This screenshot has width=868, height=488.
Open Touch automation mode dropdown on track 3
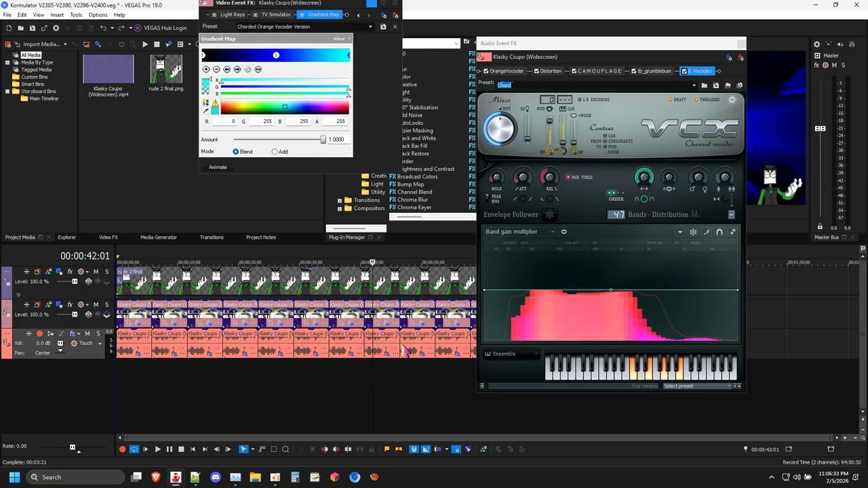[100, 344]
